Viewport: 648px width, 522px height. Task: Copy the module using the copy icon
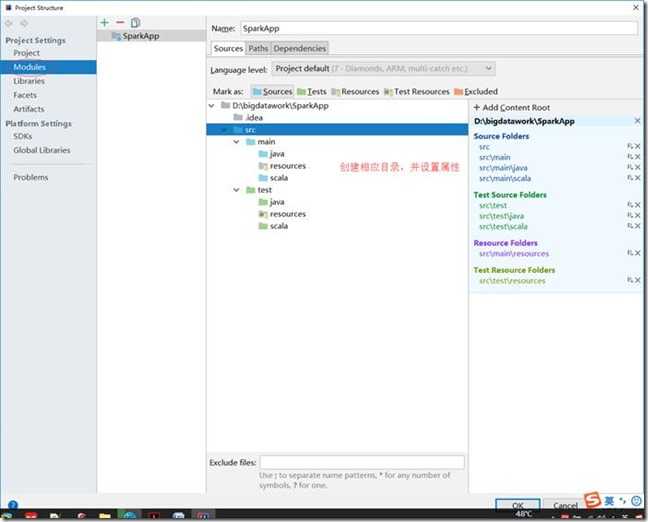[135, 23]
